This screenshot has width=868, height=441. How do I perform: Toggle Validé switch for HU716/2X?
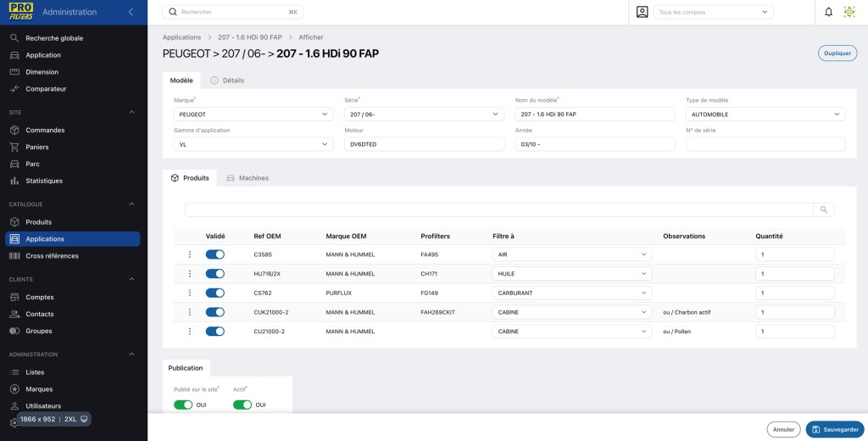tap(215, 274)
